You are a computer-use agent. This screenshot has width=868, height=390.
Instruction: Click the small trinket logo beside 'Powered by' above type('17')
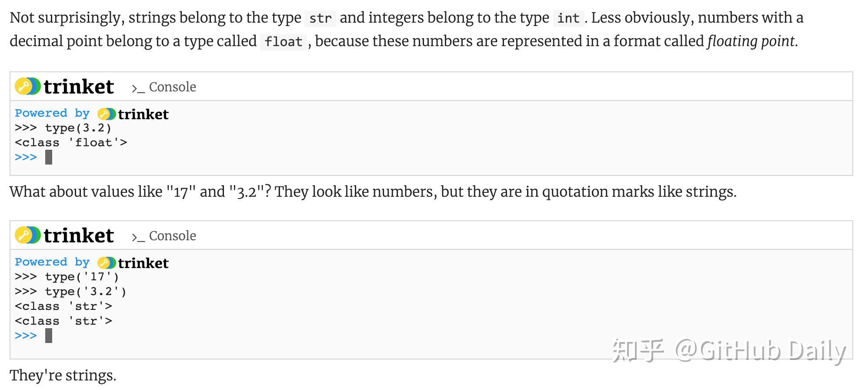pyautogui.click(x=107, y=263)
